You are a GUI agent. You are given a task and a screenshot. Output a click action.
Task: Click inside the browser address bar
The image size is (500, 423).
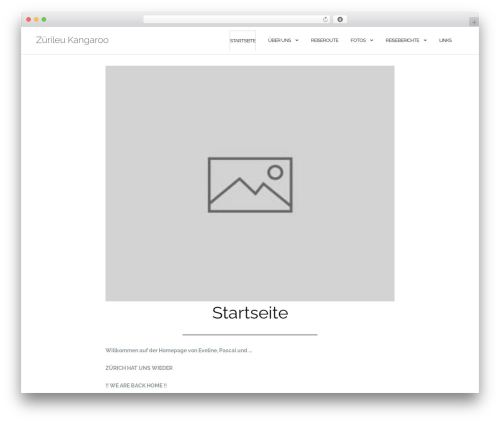coord(236,19)
